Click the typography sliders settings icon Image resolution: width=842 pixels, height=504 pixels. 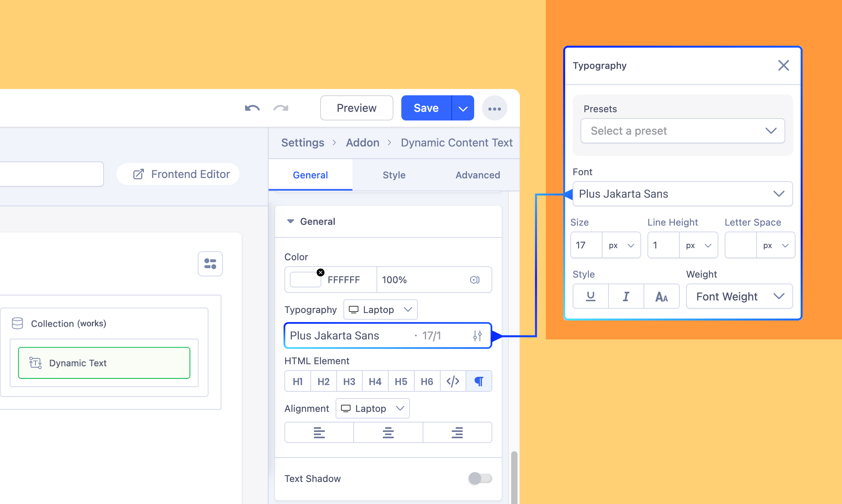[477, 336]
